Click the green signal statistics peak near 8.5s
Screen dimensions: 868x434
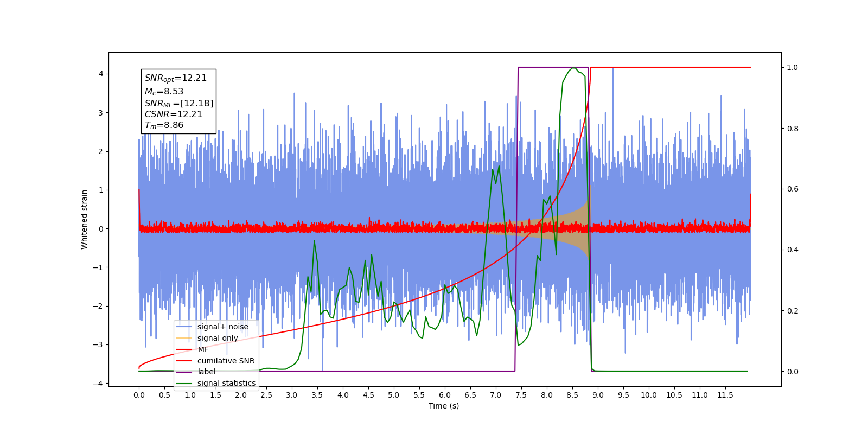(x=573, y=68)
